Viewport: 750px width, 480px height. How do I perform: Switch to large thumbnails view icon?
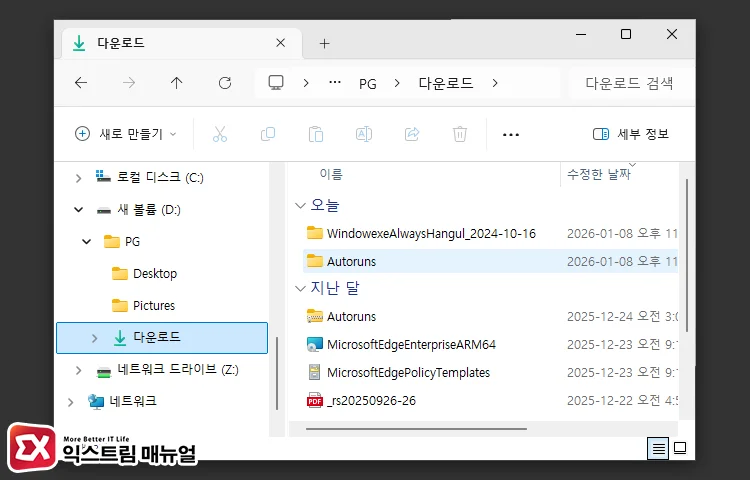(680, 448)
